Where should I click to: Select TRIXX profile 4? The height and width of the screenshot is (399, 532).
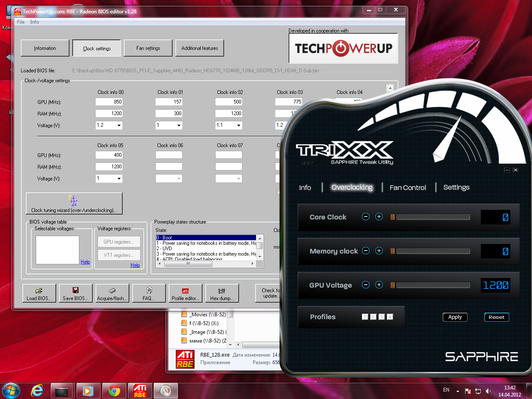(x=390, y=317)
